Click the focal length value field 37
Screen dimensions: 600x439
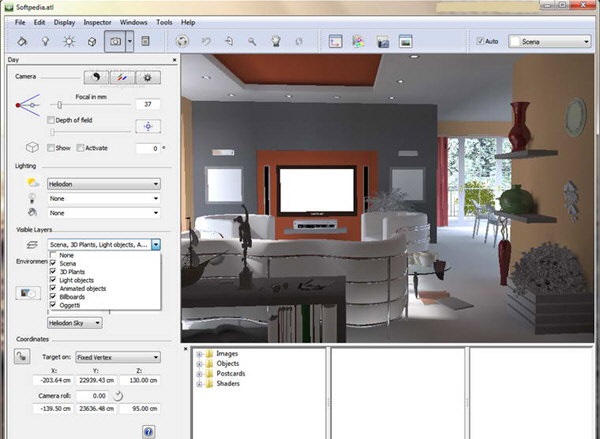click(x=148, y=104)
